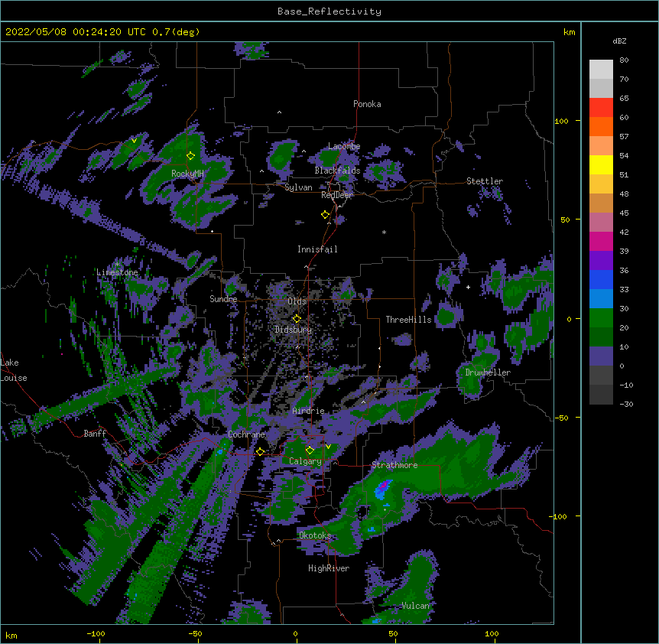Click the Calgary label

pos(305,461)
